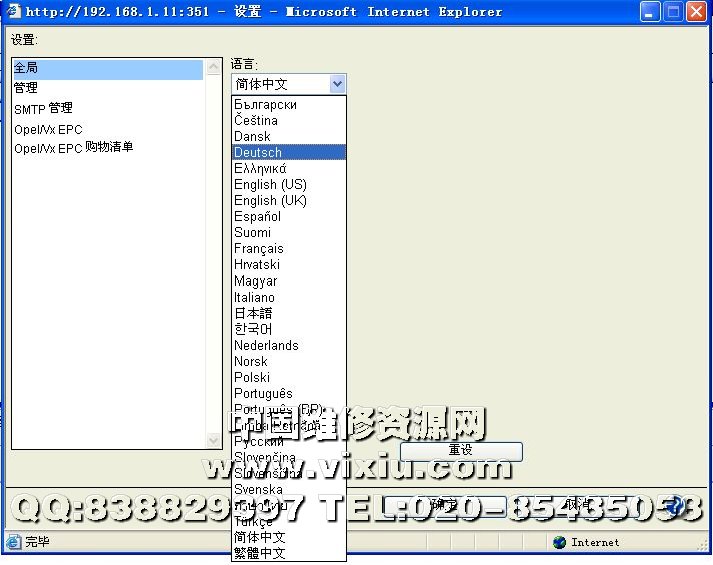
Task: Select English (US) language option
Action: coord(289,185)
